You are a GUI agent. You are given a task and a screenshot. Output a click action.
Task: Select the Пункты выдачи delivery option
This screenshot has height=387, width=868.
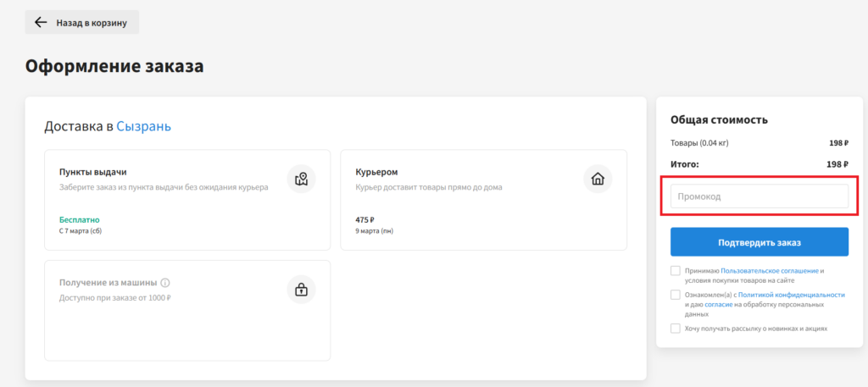click(187, 200)
